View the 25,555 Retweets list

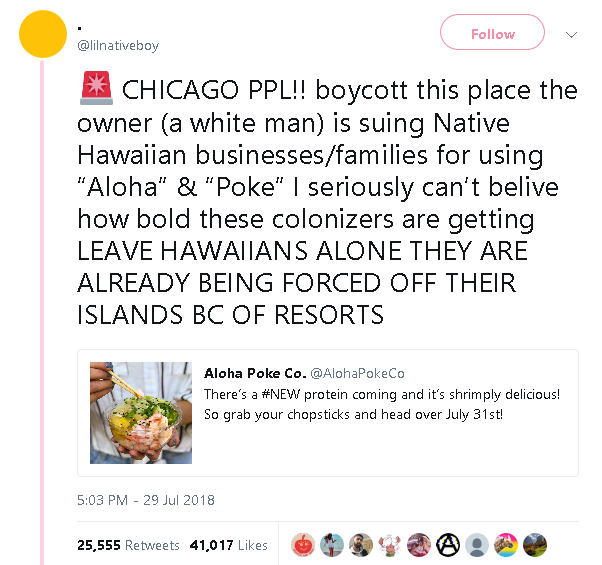click(x=128, y=545)
